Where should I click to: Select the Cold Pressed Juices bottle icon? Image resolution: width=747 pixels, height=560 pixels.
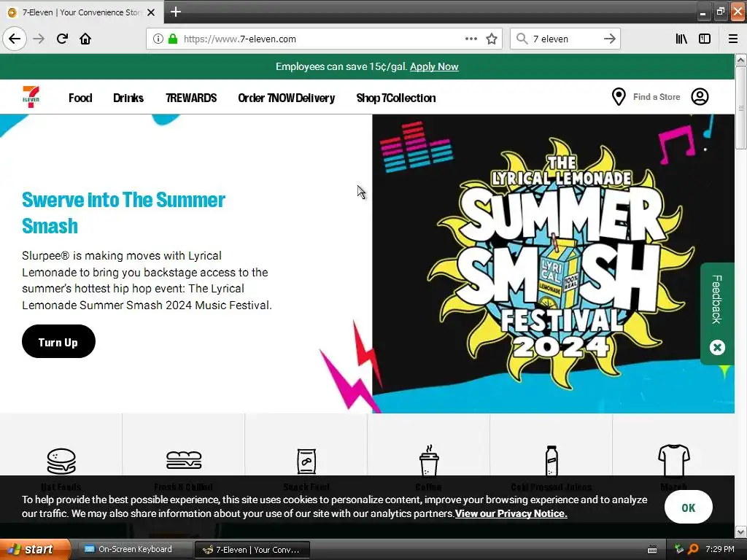pyautogui.click(x=551, y=461)
